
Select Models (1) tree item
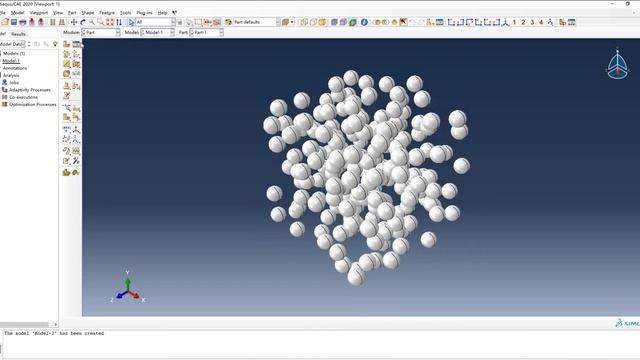14,53
